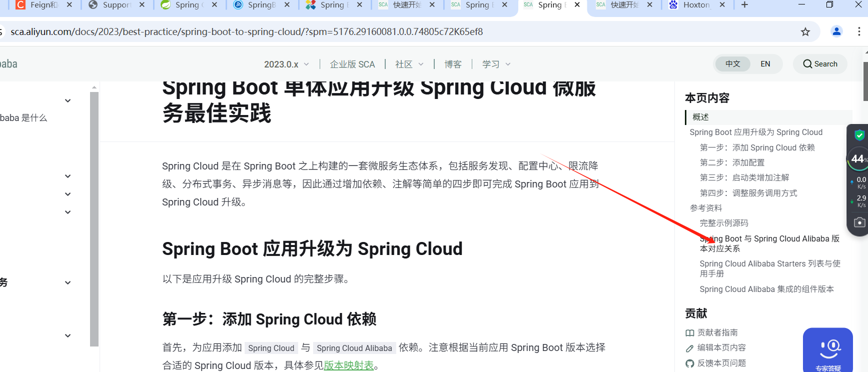Open Spring Boot 与 Spring Cloud Alibaba 版本对应关系 entry
This screenshot has height=372, width=868.
(x=769, y=243)
